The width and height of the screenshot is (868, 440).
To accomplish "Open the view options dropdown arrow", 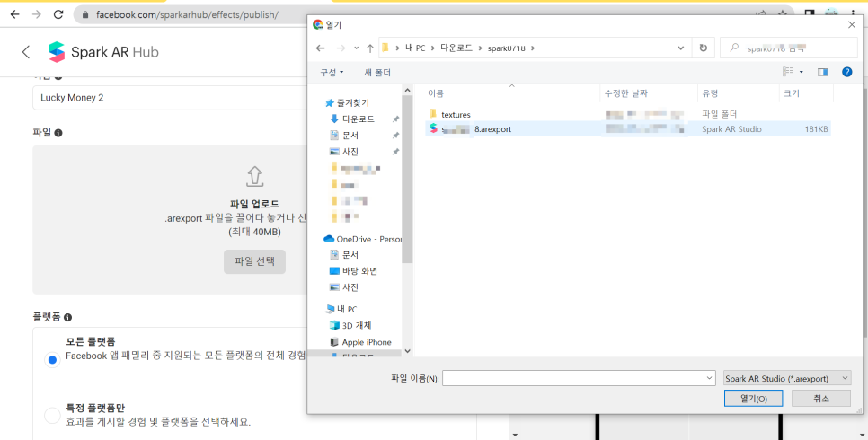I will pos(801,73).
